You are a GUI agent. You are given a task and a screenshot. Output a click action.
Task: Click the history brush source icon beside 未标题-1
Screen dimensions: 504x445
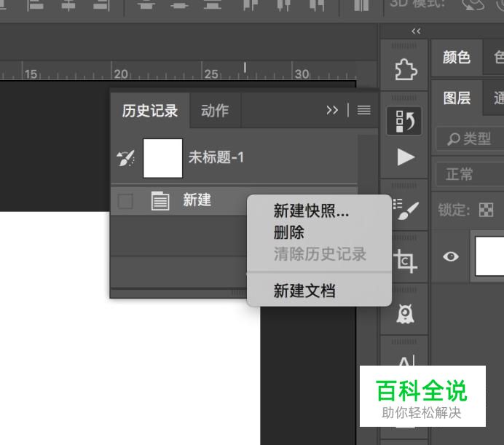pos(126,158)
